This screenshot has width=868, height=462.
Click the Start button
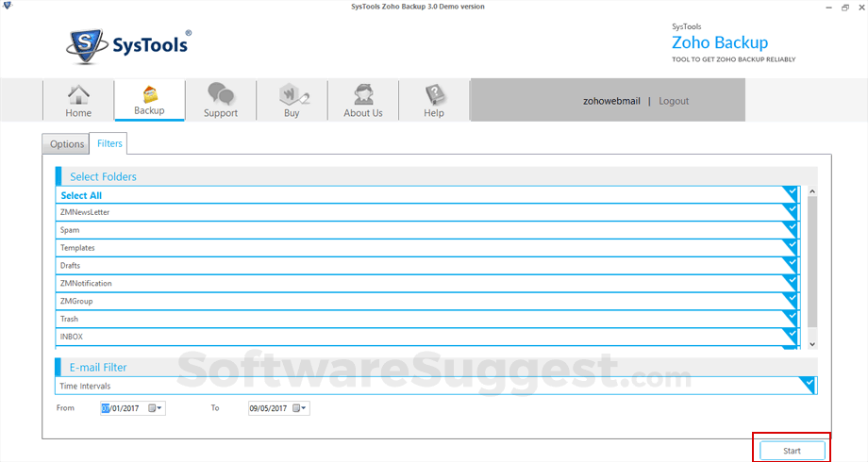click(793, 451)
